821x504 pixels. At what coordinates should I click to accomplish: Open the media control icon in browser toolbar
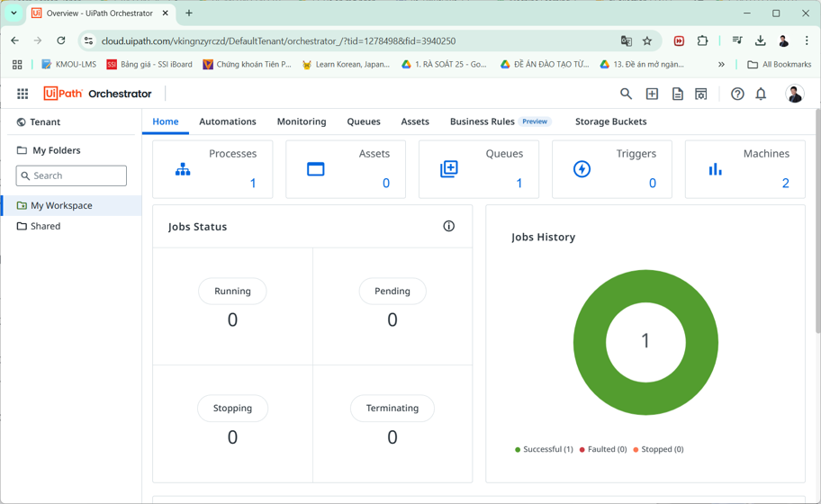(x=737, y=40)
